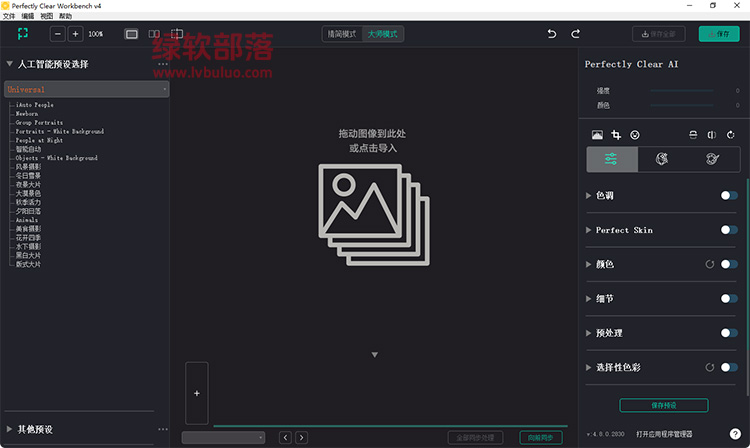Expand the 预处理 section
This screenshot has width=750, height=448.
589,333
